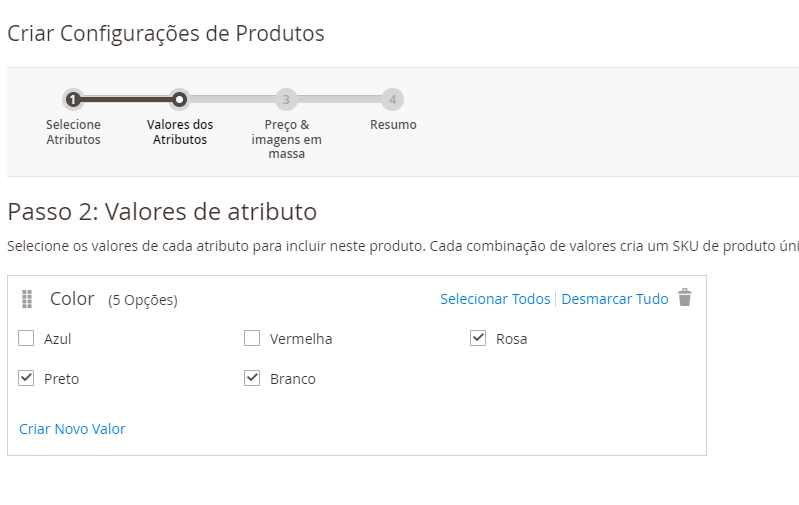Go to Preço & imagens em massa step
This screenshot has width=799, height=505.
coord(286,139)
